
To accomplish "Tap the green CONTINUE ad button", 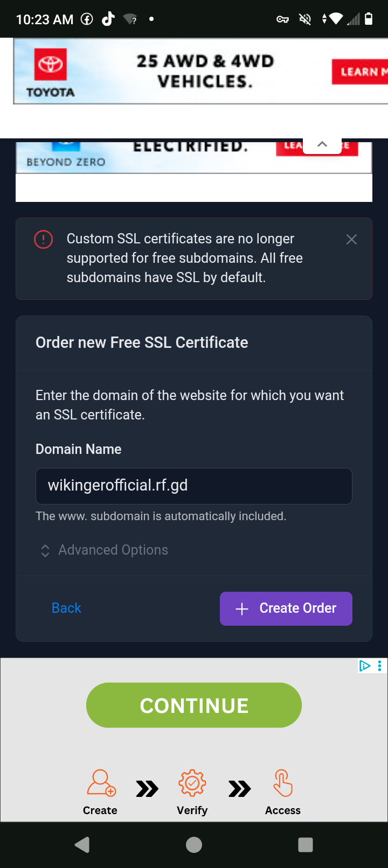I will (x=194, y=705).
